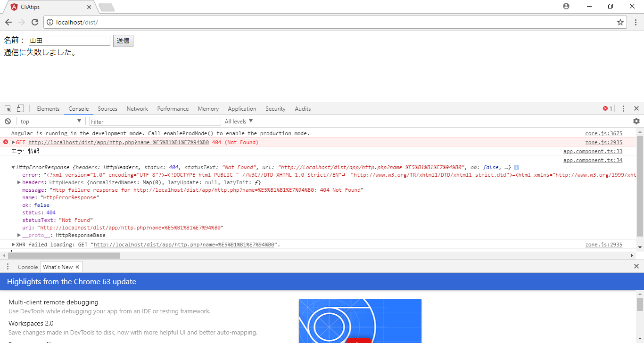The width and height of the screenshot is (644, 343).
Task: Click the Multi-client remote debugging heading
Action: point(53,302)
